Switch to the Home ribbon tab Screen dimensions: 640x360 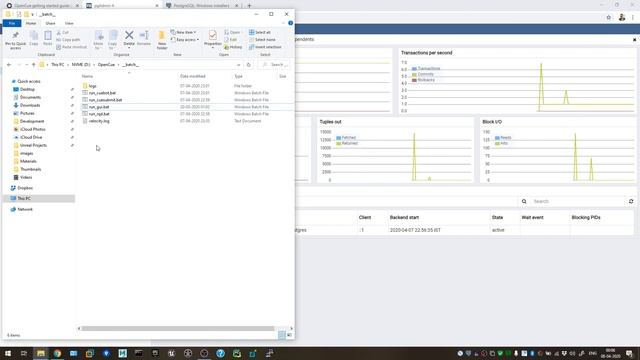31,23
